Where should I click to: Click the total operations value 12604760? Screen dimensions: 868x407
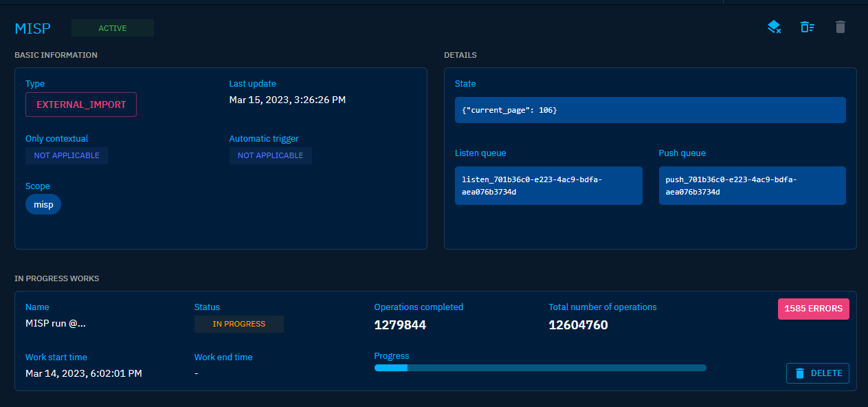pos(578,325)
